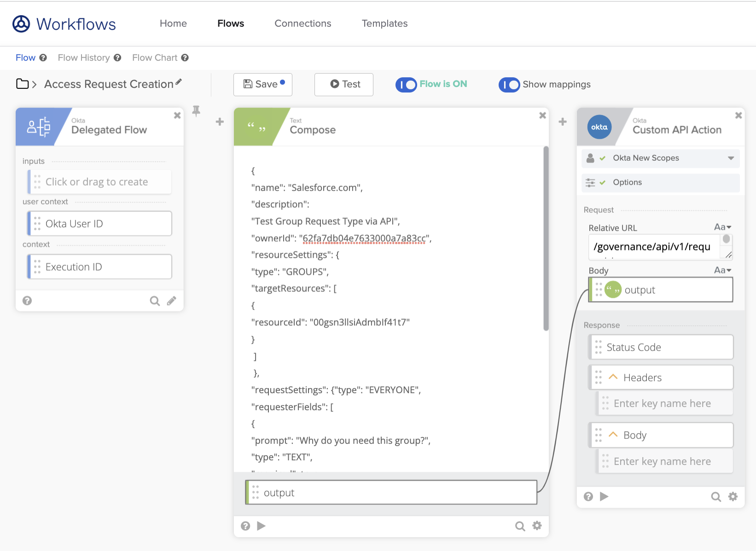Collapse the Headers response field
The width and height of the screenshot is (756, 551).
pos(613,377)
